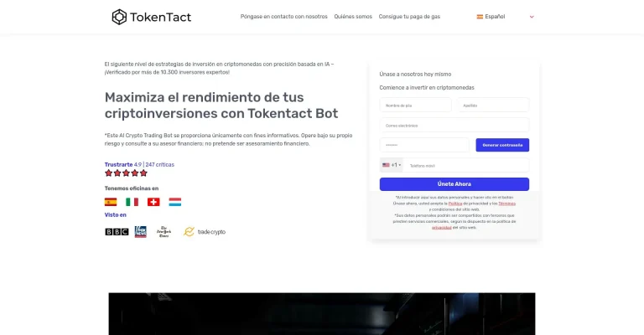Click The New York Times logo
The image size is (644, 335).
pyautogui.click(x=164, y=232)
